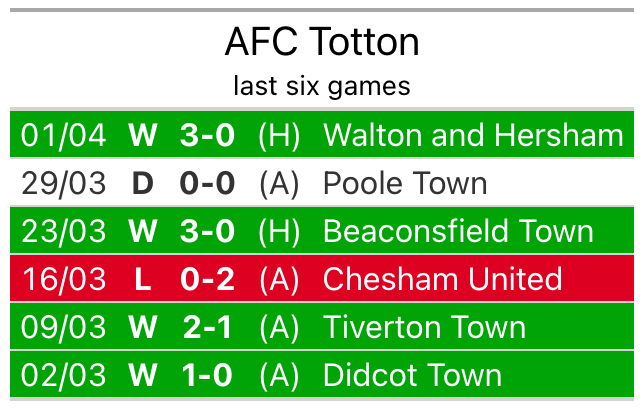Screen dimensions: 644x408
Task: Open the Beaconsfield Town opponent link
Action: click(x=458, y=231)
